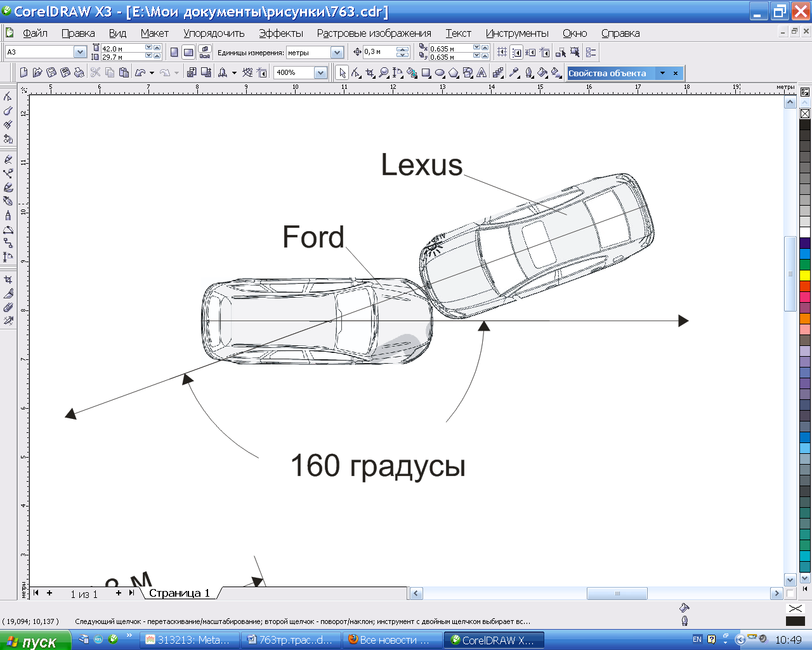Select the Text tool
The image size is (812, 650).
pos(481,73)
